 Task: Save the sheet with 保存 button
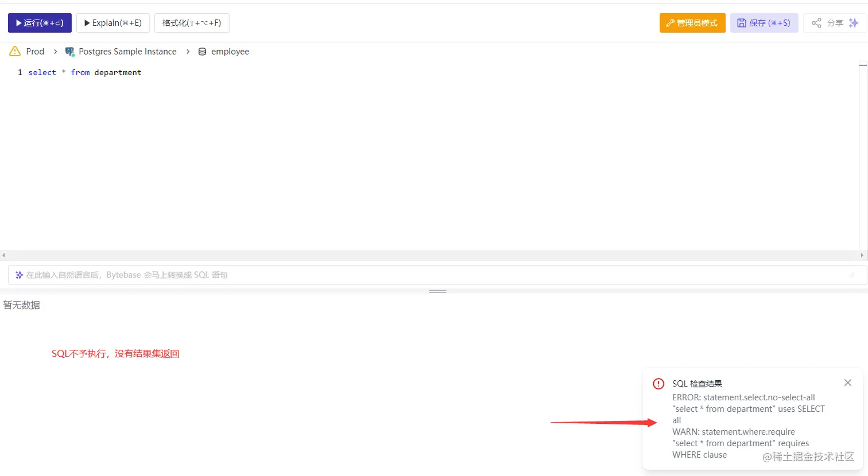click(764, 23)
